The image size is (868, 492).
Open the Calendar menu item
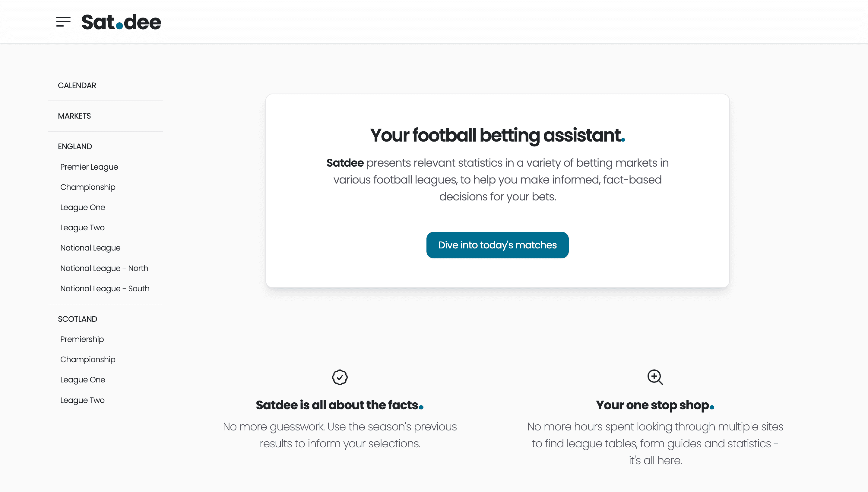coord(77,85)
